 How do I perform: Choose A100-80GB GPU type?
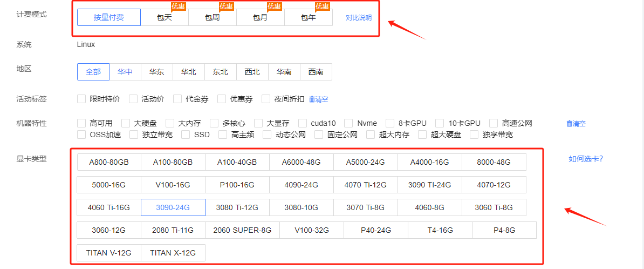point(173,162)
